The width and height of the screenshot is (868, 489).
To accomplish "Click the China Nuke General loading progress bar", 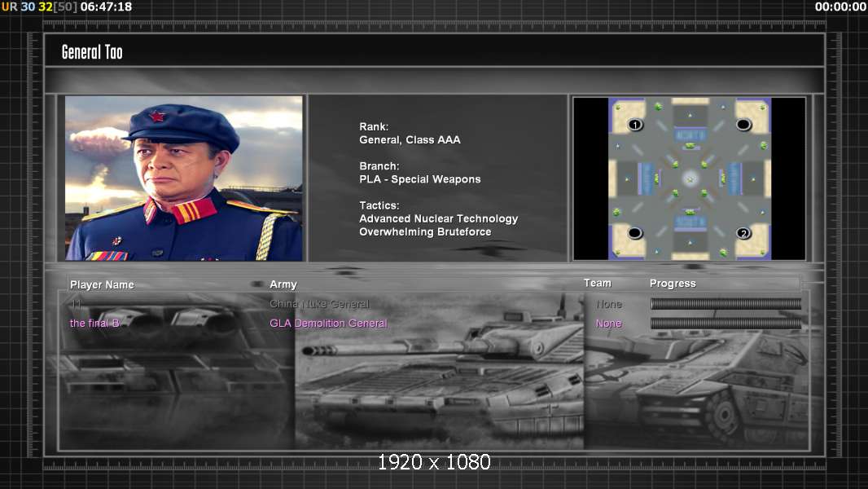I will click(x=726, y=304).
